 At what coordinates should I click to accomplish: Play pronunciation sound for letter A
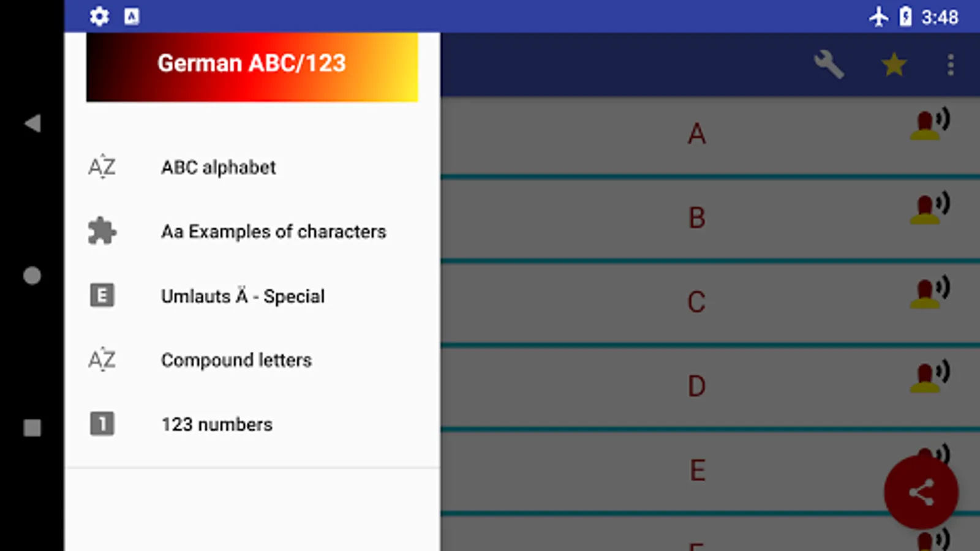[929, 124]
